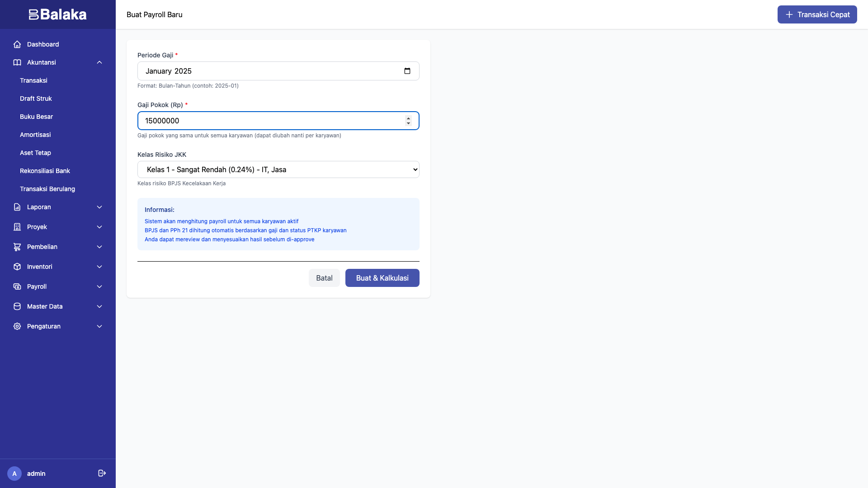Click the Pembelian shopping cart icon
868x488 pixels.
(x=17, y=247)
